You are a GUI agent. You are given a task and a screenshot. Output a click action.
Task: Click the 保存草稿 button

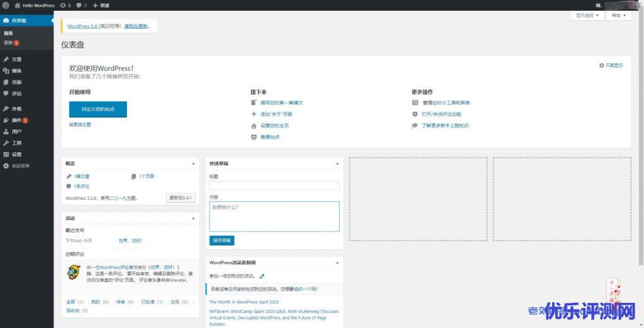222,241
